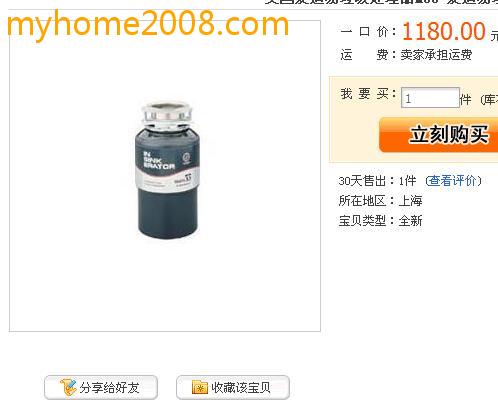Open the 查看评价 reviews link
Screen dimensions: 498x405
(453, 181)
